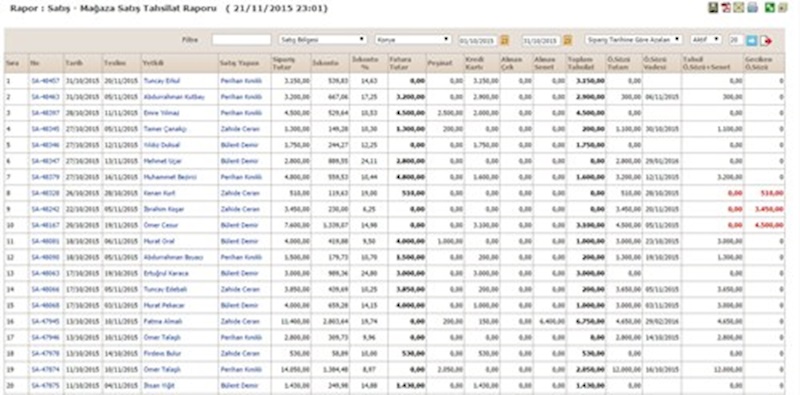The width and height of the screenshot is (800, 395).
Task: Click salesperson Bülent Demir in row 5
Action: (239, 145)
